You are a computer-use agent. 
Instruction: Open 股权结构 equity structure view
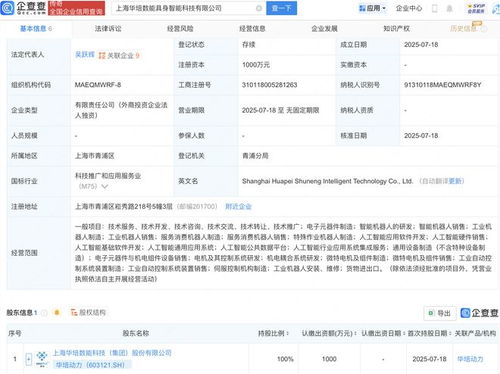click(x=88, y=312)
